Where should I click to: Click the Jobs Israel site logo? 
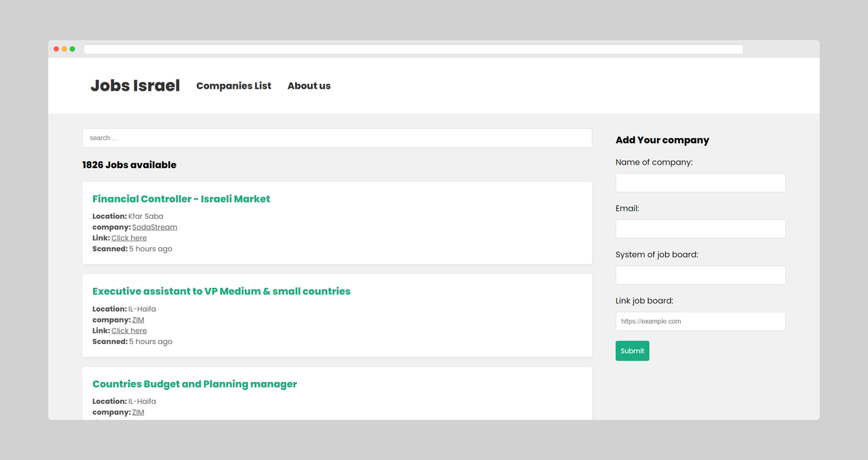(x=135, y=85)
